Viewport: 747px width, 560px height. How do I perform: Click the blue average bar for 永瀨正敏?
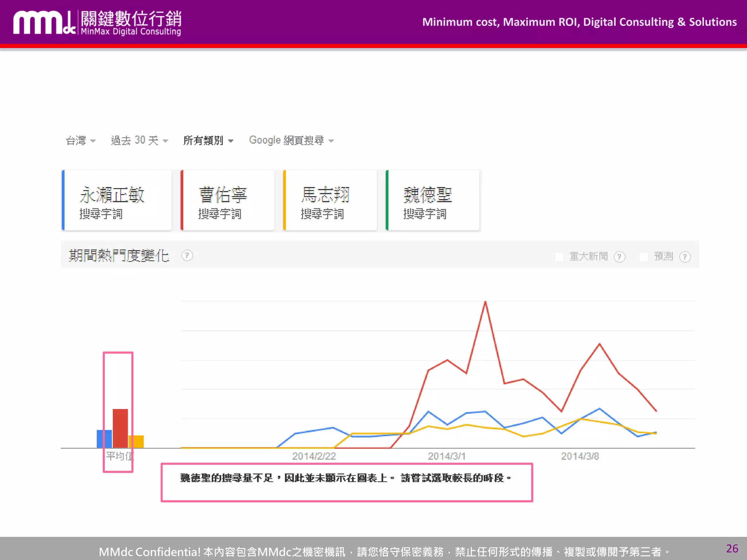click(104, 439)
